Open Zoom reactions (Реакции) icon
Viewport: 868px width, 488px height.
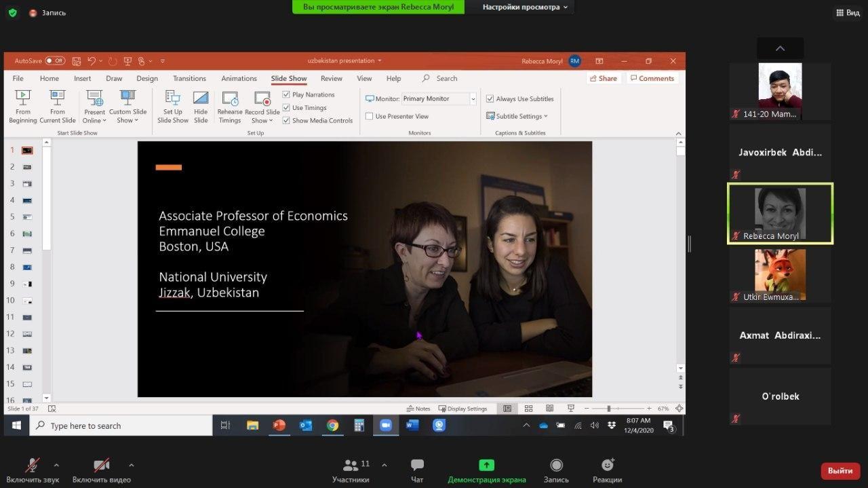[607, 466]
